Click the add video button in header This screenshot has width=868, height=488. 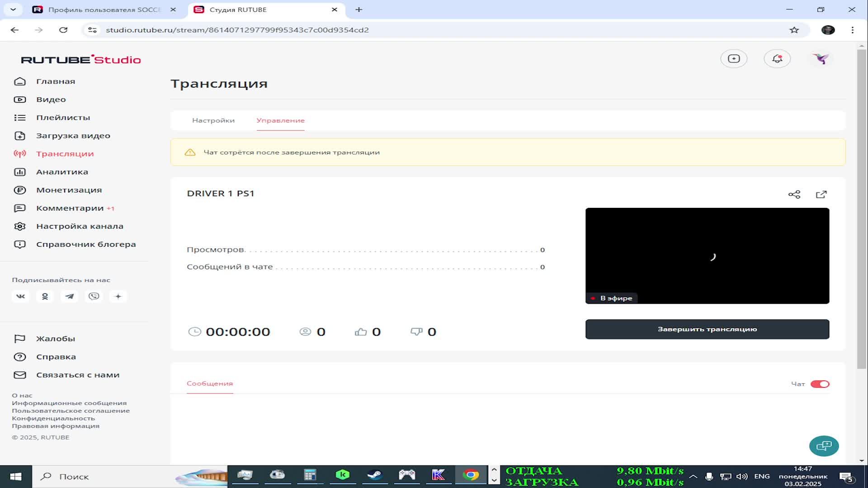734,59
